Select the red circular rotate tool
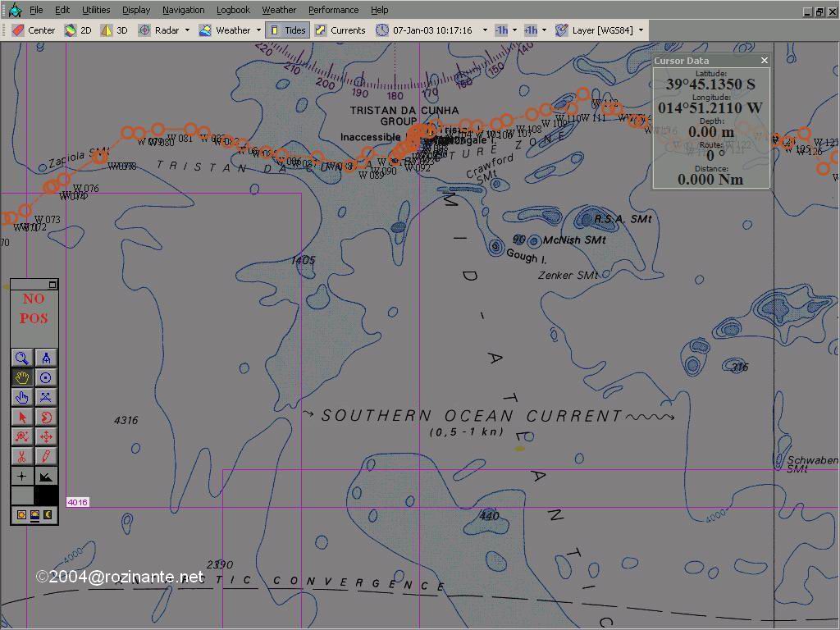Viewport: 840px width, 630px height. 46,418
